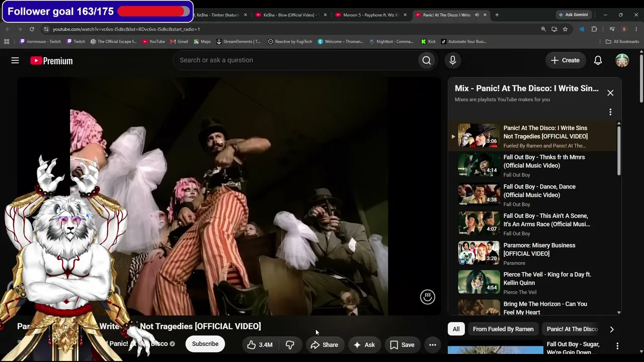The height and width of the screenshot is (362, 644).
Task: Go to YouTube Premium home logo
Action: (x=51, y=61)
